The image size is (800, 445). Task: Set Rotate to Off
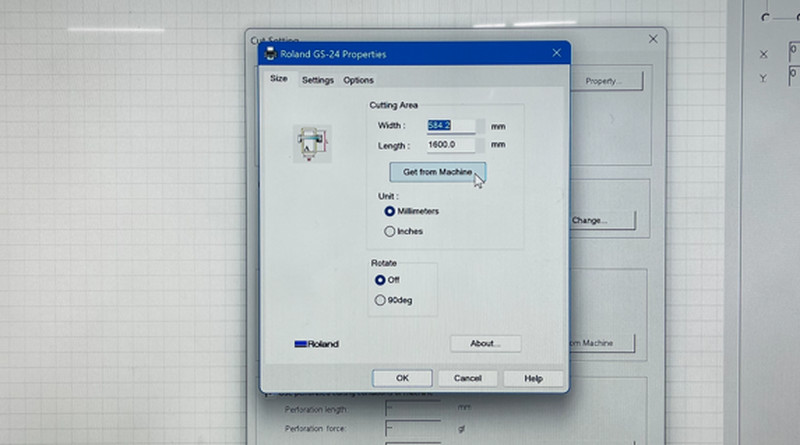click(380, 280)
